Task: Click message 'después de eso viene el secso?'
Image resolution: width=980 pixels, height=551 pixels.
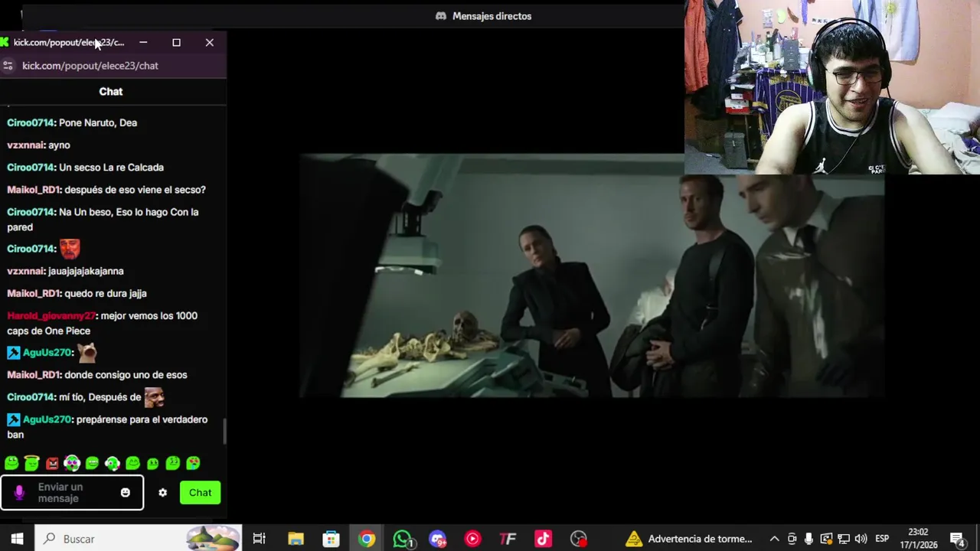Action: [x=135, y=190]
